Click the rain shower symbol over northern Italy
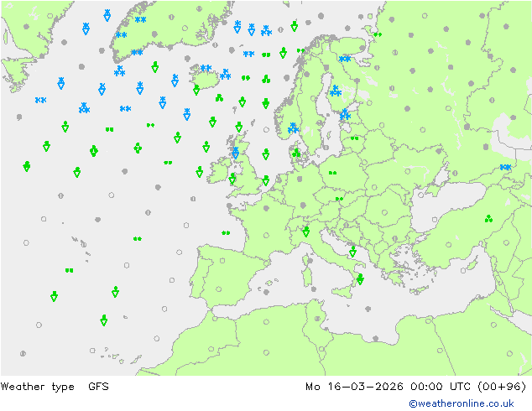532x411 pixels. coord(306,232)
